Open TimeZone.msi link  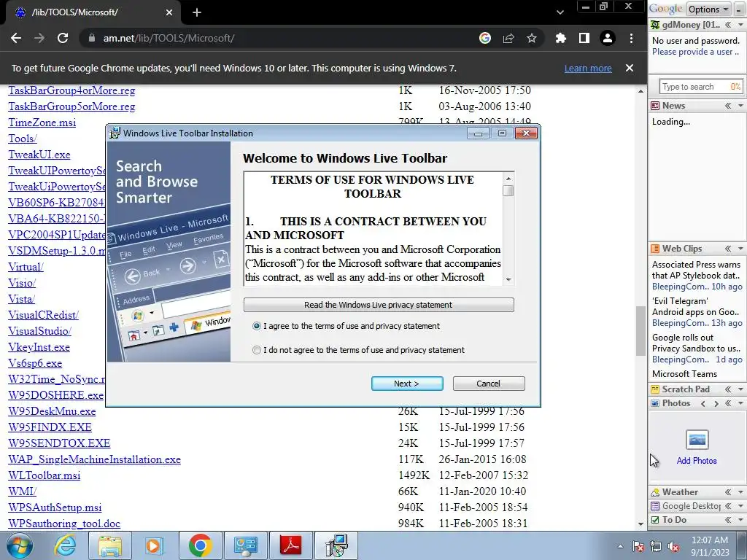click(x=42, y=122)
